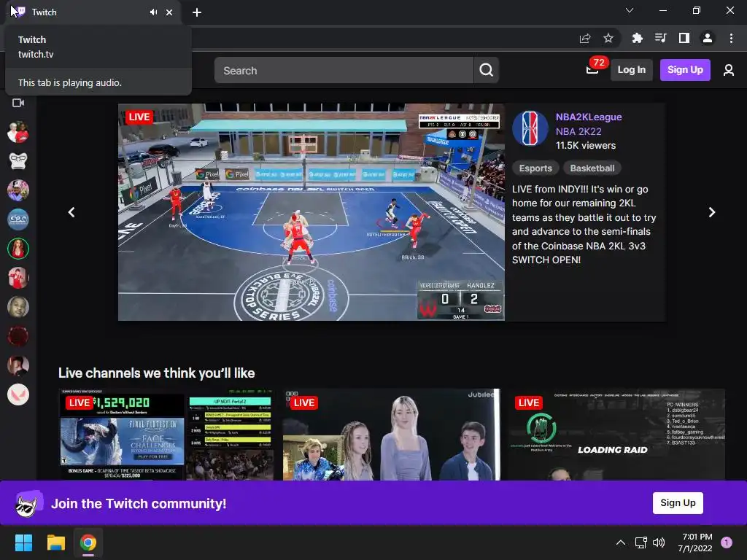747x560 pixels.
Task: Click Sign Up in the community banner
Action: pyautogui.click(x=678, y=503)
